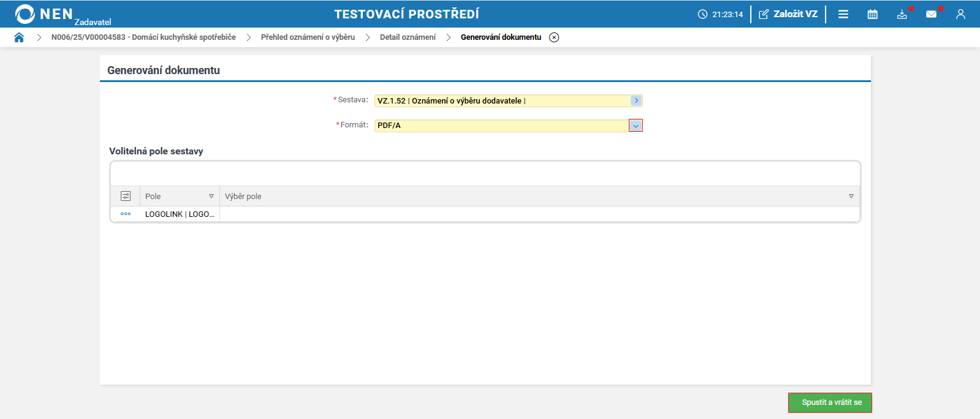Open downloads tray icon in header

tap(902, 14)
